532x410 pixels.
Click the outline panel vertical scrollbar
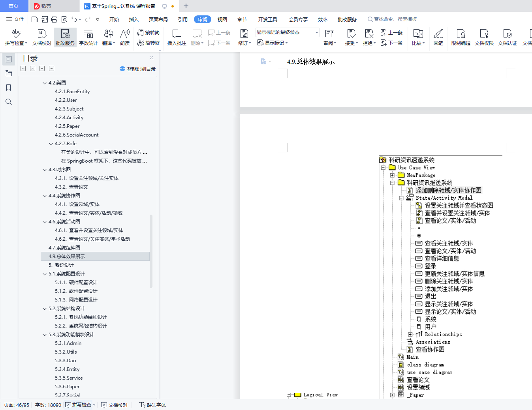click(151, 251)
